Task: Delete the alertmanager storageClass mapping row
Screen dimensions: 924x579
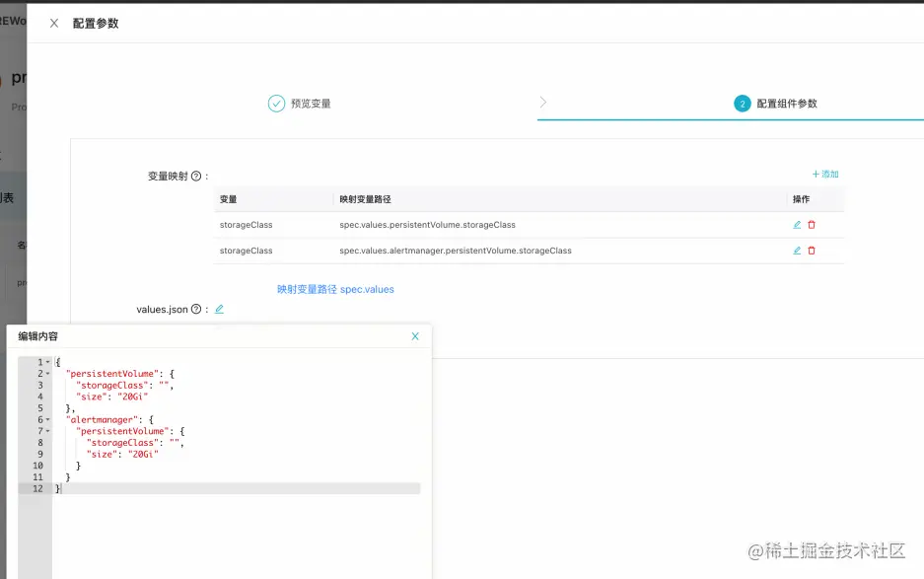Action: click(x=812, y=251)
